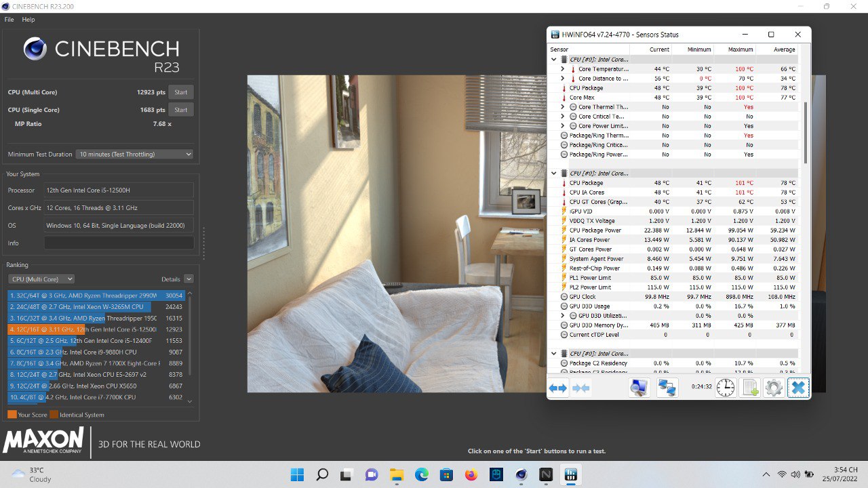
Task: Click HWiNFO Maximum column header
Action: point(734,49)
